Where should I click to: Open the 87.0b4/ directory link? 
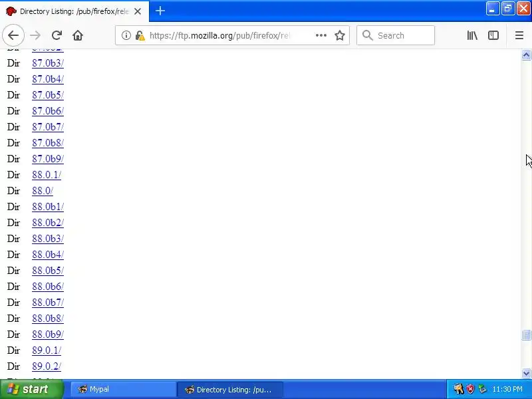(48, 79)
